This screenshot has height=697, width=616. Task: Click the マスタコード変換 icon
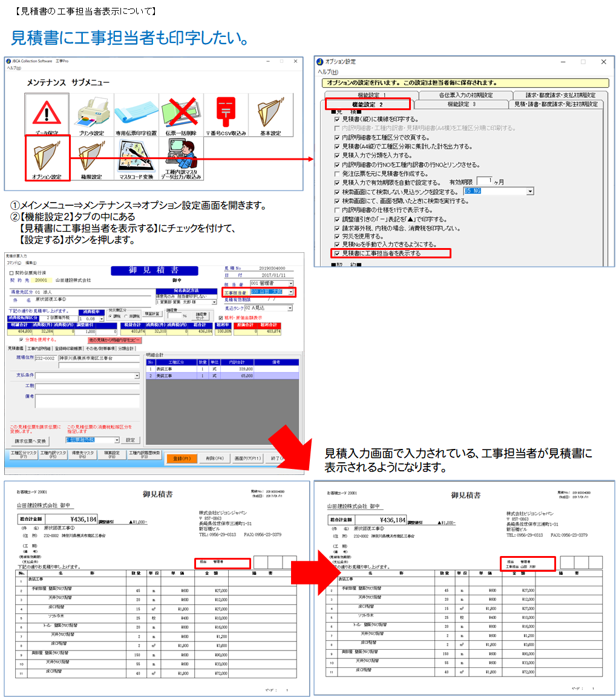tap(136, 159)
